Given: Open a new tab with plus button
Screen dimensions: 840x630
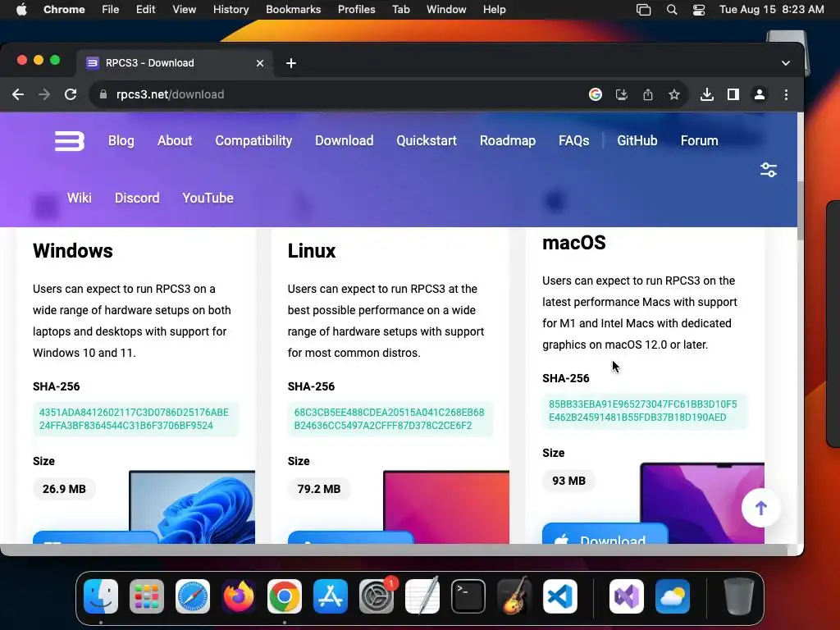Looking at the screenshot, I should 291,63.
